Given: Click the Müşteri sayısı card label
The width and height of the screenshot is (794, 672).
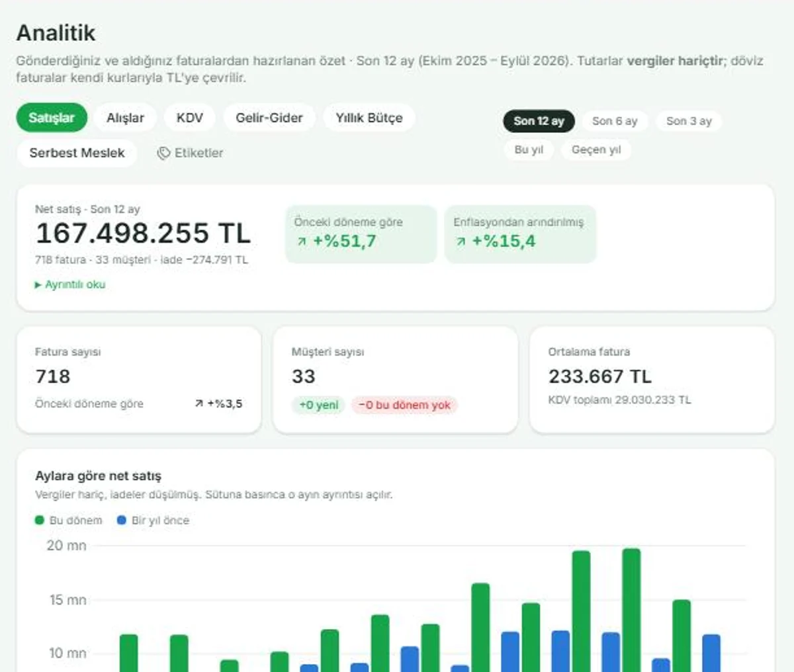Looking at the screenshot, I should [328, 352].
